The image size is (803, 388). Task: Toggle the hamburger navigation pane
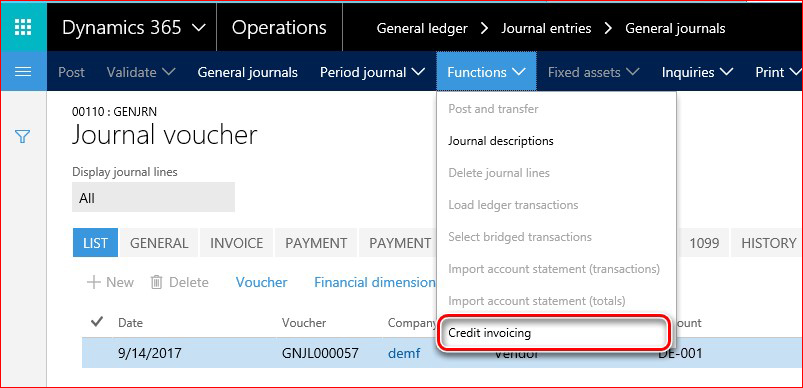(23, 72)
